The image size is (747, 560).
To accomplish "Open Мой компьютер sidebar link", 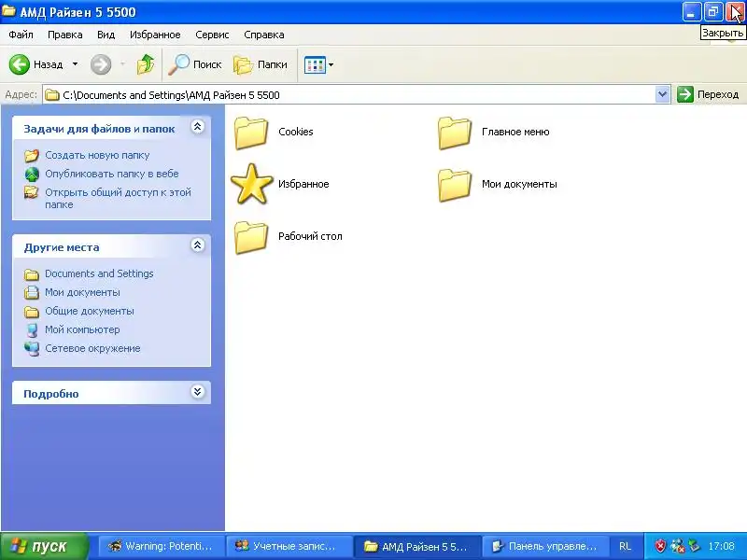I will click(x=82, y=329).
